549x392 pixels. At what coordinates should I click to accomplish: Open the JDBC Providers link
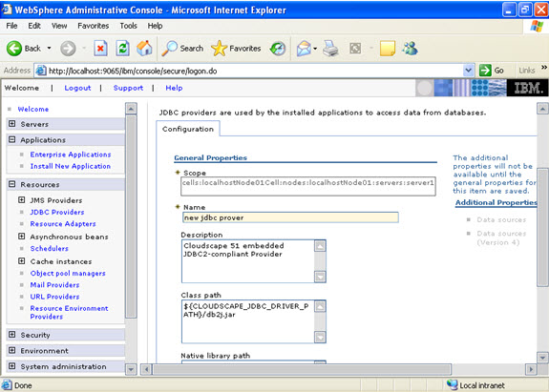tap(57, 212)
